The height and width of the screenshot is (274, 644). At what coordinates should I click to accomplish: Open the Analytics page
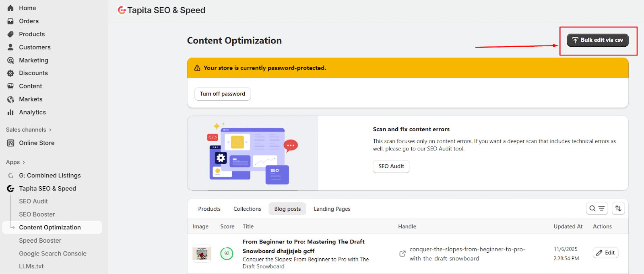[32, 112]
